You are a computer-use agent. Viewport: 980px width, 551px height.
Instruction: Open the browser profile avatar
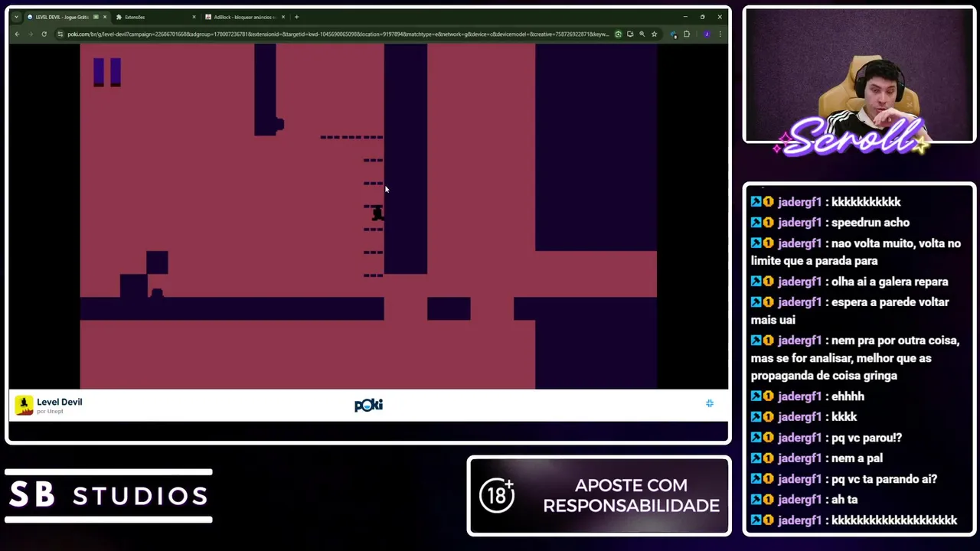[x=706, y=34]
